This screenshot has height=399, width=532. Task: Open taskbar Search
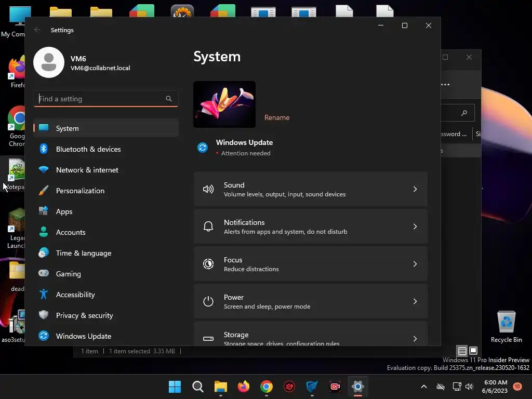coord(198,387)
